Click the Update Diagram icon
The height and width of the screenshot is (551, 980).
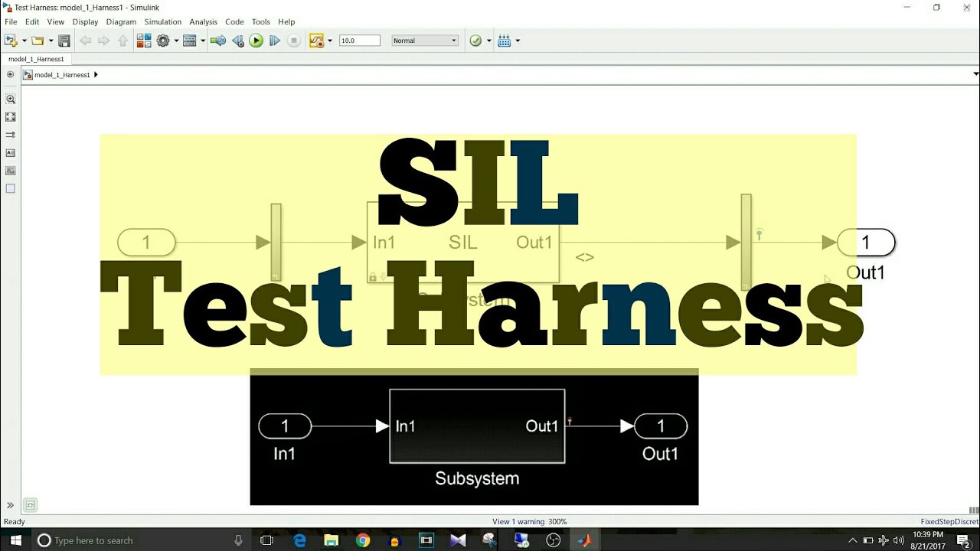(218, 41)
